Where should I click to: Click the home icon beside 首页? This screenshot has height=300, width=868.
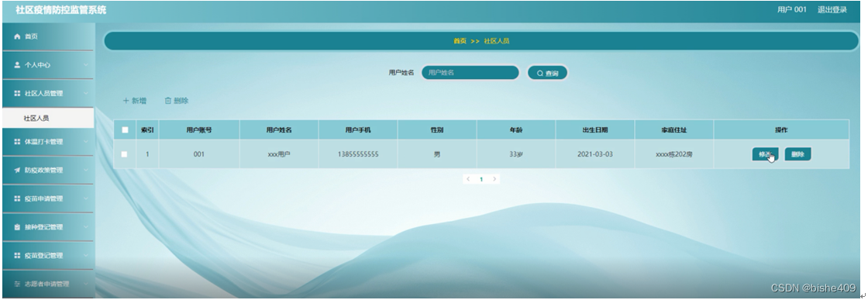(17, 36)
